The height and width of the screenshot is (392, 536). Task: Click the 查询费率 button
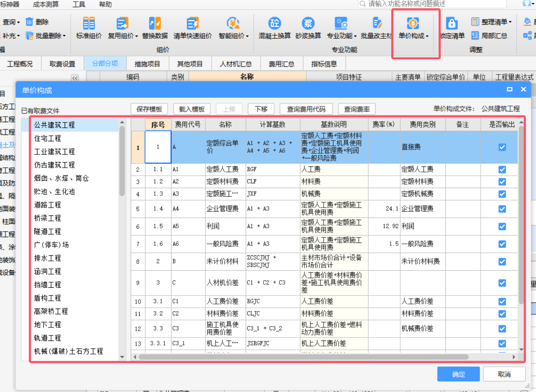pyautogui.click(x=357, y=109)
